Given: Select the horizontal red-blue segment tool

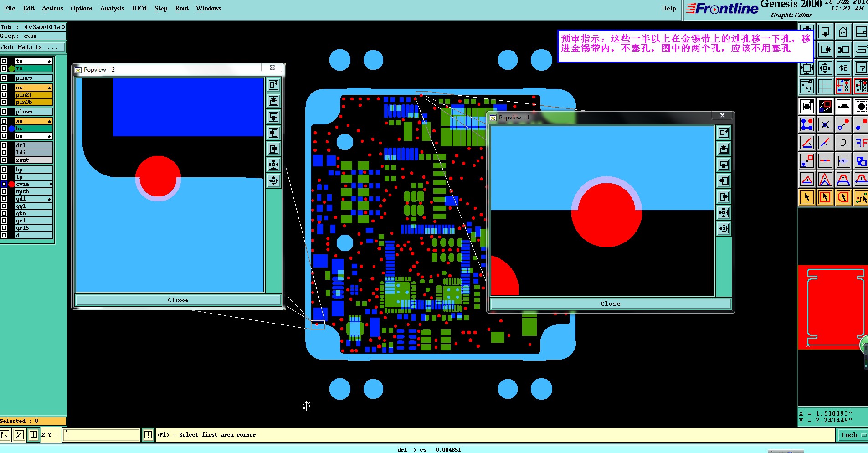Looking at the screenshot, I should (x=825, y=161).
